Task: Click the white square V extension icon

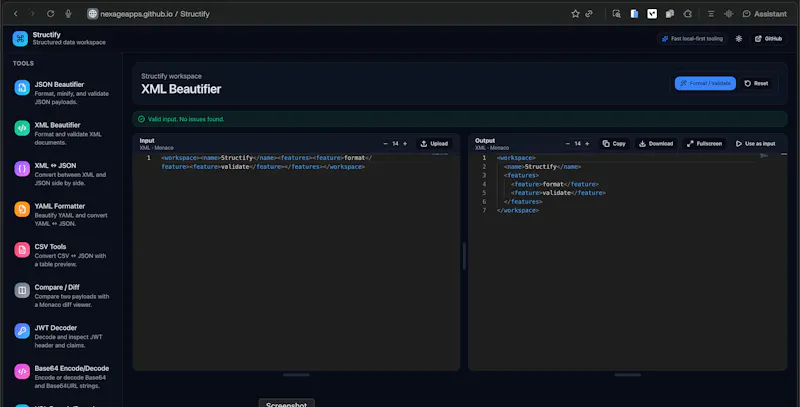Action: click(652, 14)
